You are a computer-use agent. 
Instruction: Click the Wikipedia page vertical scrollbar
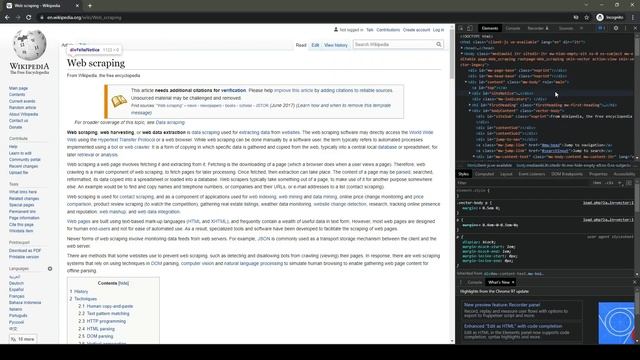(452, 54)
